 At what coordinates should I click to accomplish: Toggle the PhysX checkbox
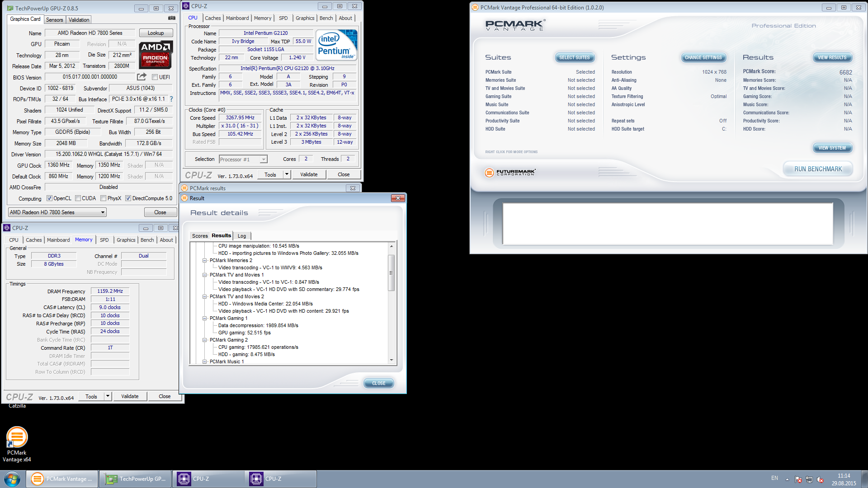(x=103, y=198)
